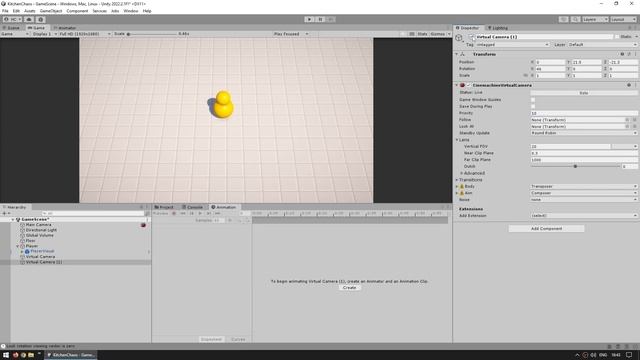
Task: Switch to the Lighting tab
Action: (498, 28)
